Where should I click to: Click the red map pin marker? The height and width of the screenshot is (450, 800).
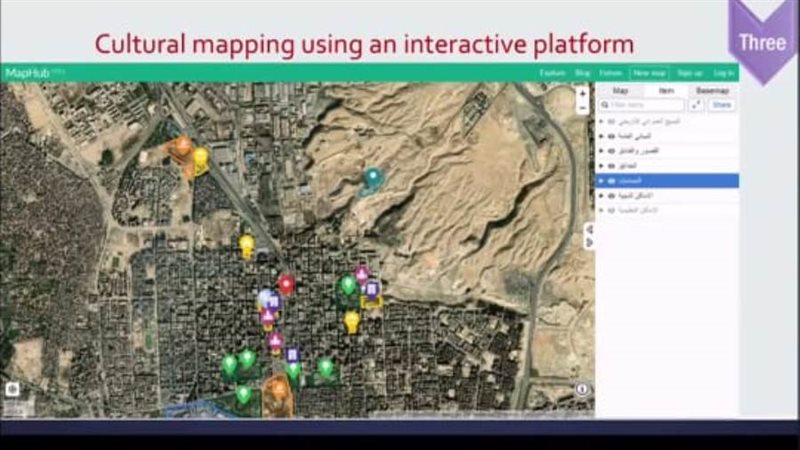(286, 285)
